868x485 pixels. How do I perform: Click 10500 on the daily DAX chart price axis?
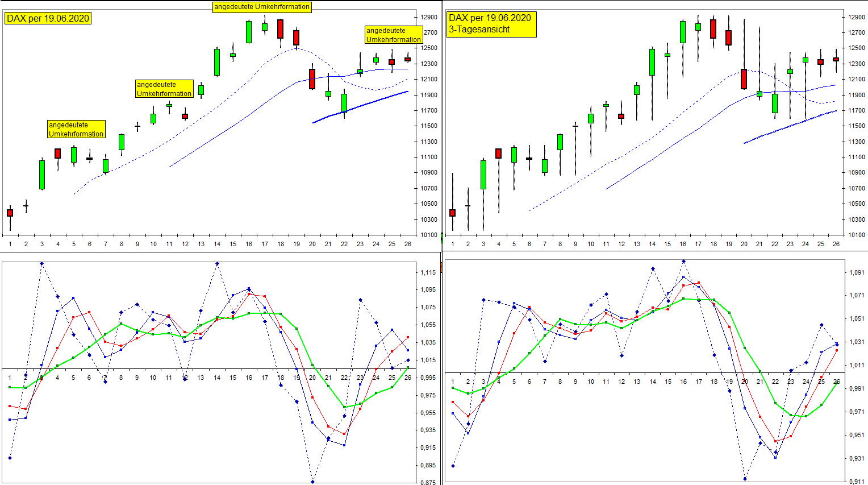429,204
